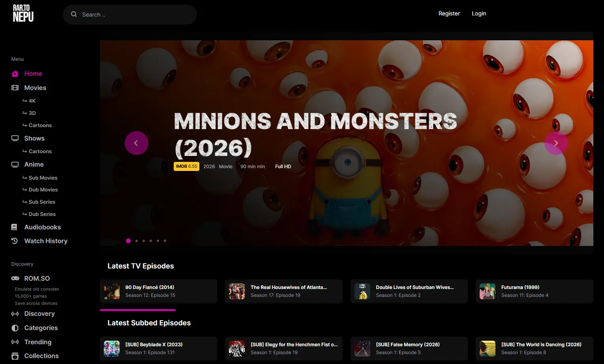Click the Real Housewives of Atlanta thumbnail

click(x=237, y=291)
